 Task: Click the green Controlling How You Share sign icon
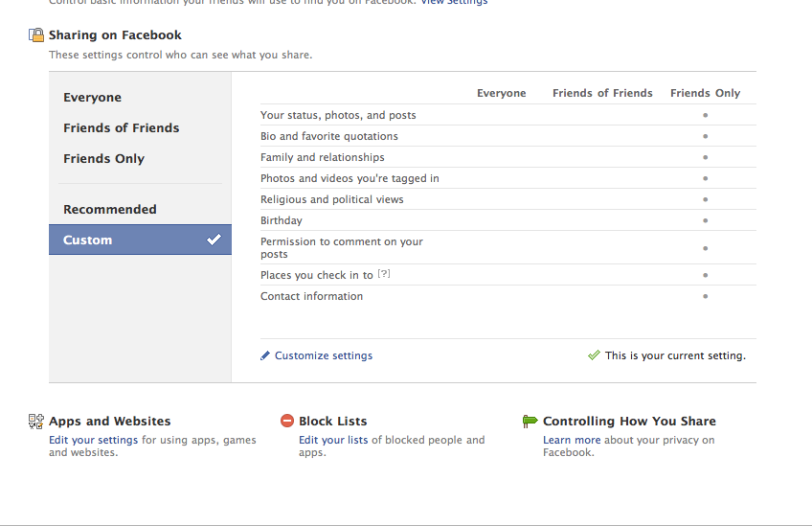tap(530, 422)
